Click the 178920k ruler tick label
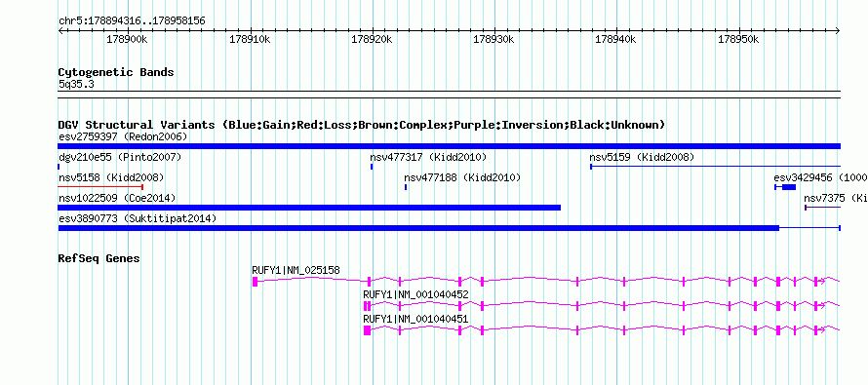The height and width of the screenshot is (385, 868). (372, 39)
